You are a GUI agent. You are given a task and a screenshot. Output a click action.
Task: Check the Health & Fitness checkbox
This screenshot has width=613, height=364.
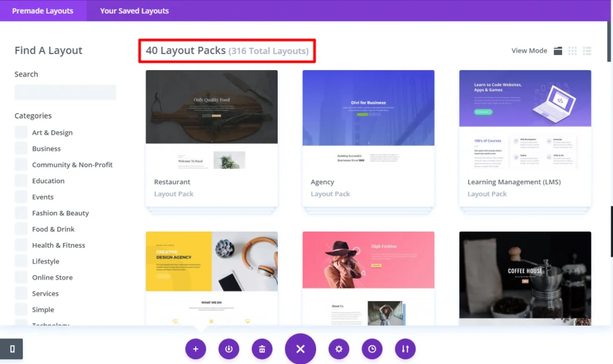(x=21, y=245)
